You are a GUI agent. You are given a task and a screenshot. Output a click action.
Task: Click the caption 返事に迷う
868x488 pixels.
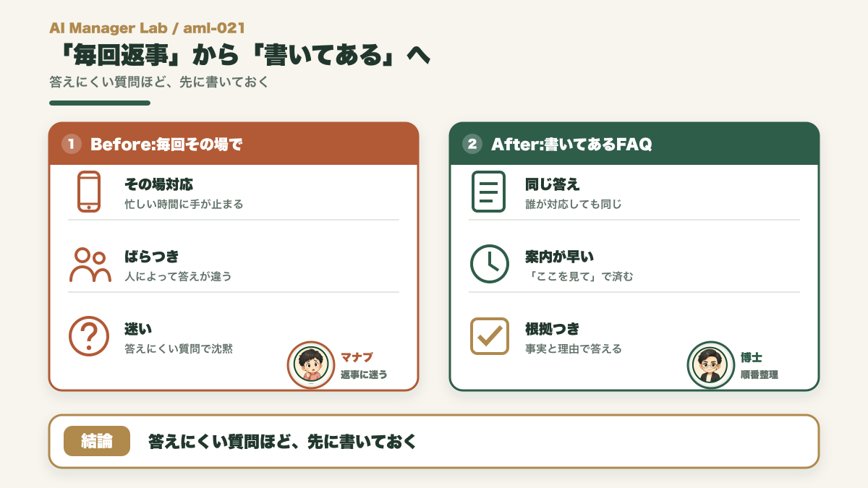(x=365, y=374)
